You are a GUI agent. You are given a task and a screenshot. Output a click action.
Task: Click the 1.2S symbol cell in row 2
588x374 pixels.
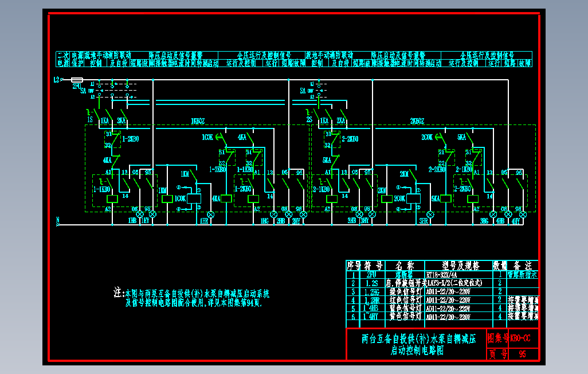click(x=371, y=283)
